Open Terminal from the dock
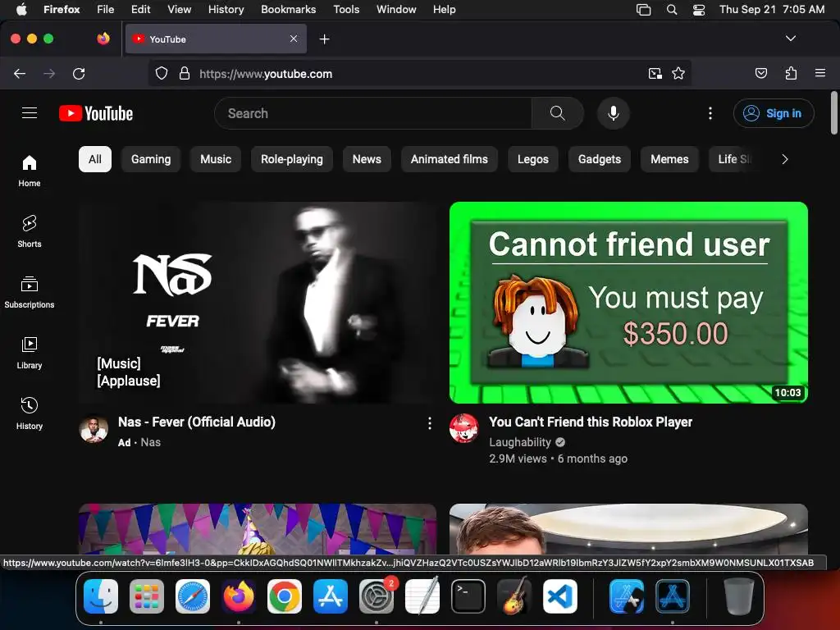This screenshot has width=840, height=630. [468, 596]
